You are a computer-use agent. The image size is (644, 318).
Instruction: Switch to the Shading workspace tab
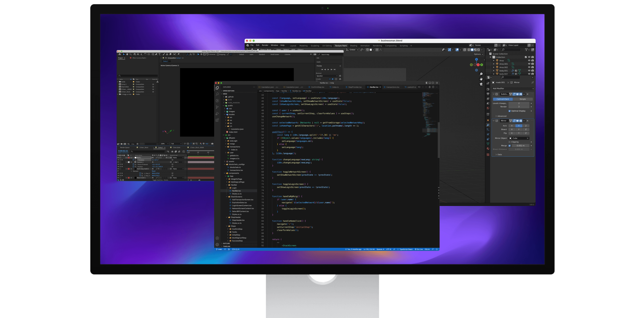353,46
